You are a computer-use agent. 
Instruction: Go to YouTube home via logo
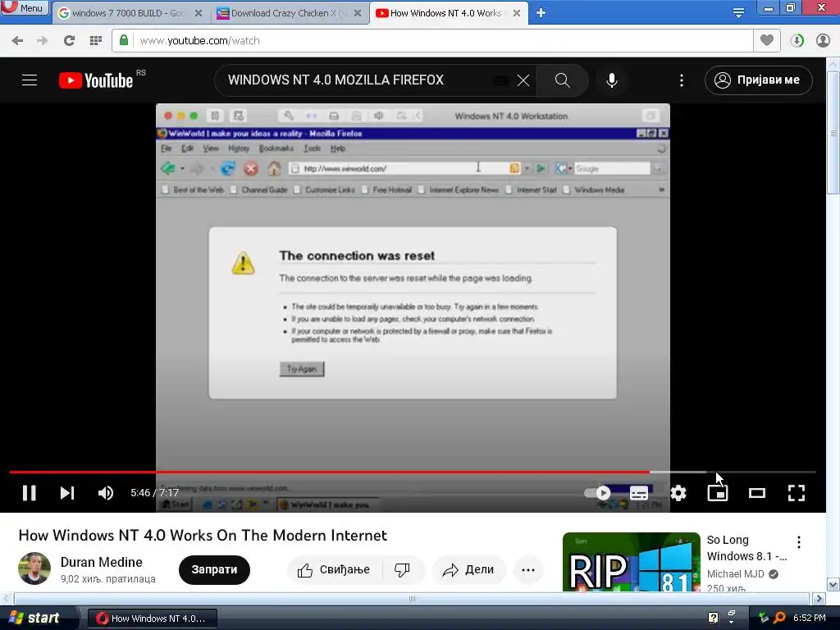pos(96,80)
